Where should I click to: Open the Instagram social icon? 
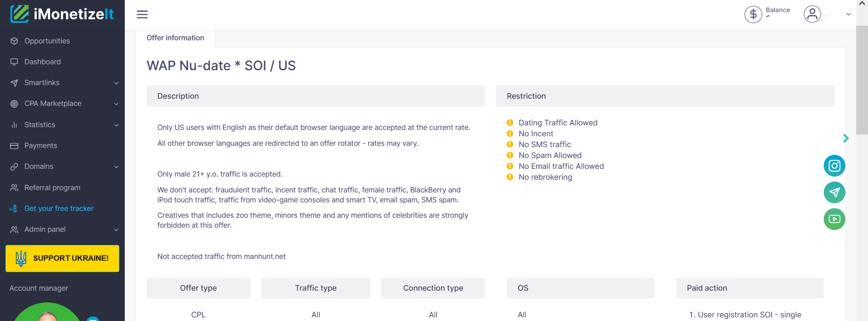pos(834,166)
